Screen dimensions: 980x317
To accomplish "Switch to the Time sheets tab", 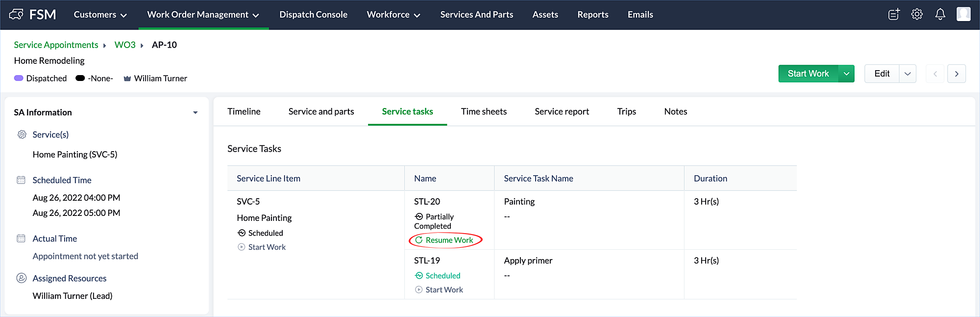I will 484,111.
